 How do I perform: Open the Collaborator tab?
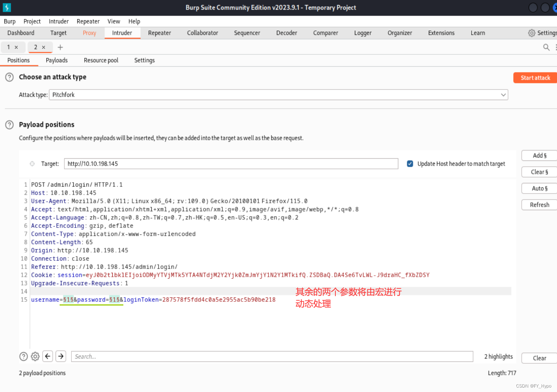tap(202, 33)
